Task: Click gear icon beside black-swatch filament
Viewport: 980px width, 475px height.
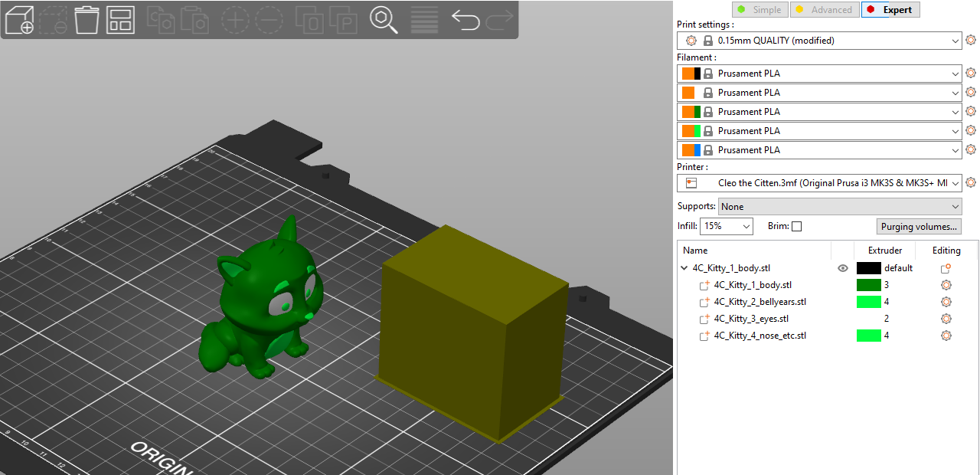Action: tap(971, 74)
